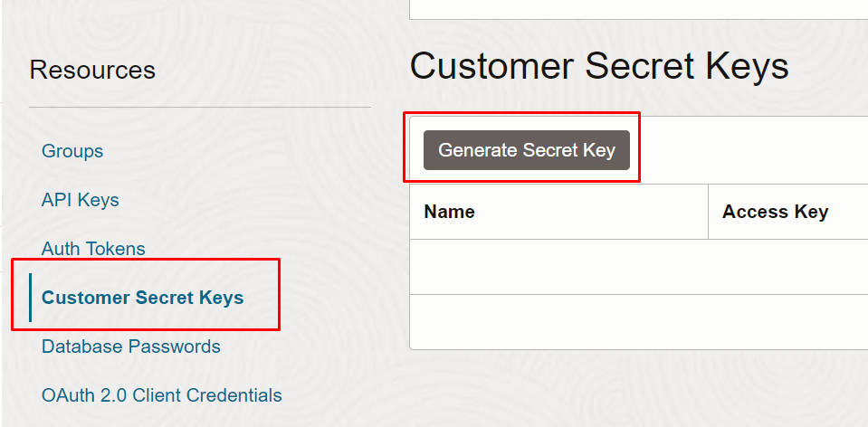Select the empty cell under Name column
Viewport: 868px width, 427px height.
pyautogui.click(x=559, y=267)
